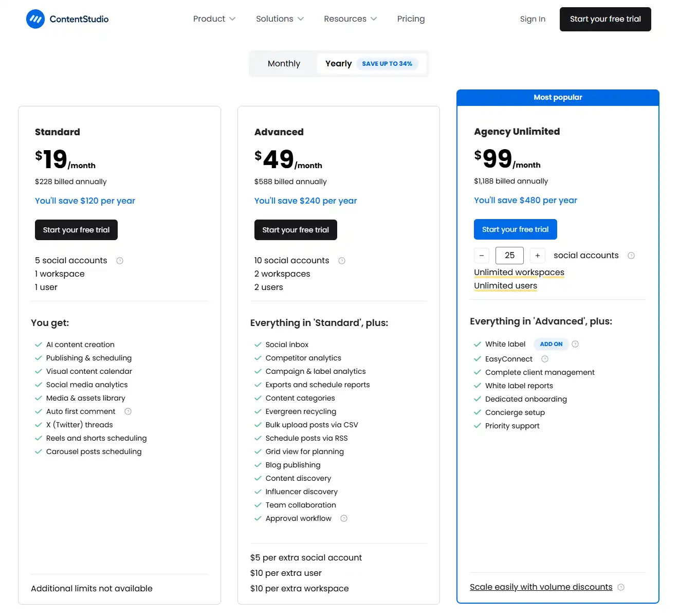
Task: Expand the Product dropdown menu
Action: click(x=214, y=19)
